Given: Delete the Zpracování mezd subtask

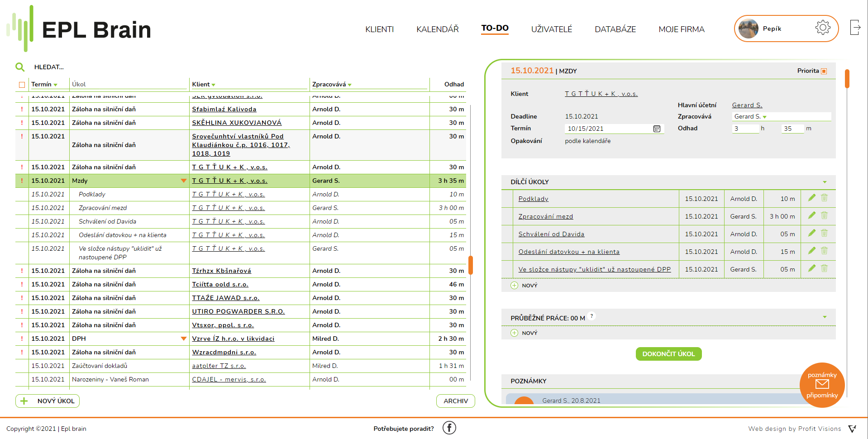Looking at the screenshot, I should [x=824, y=215].
